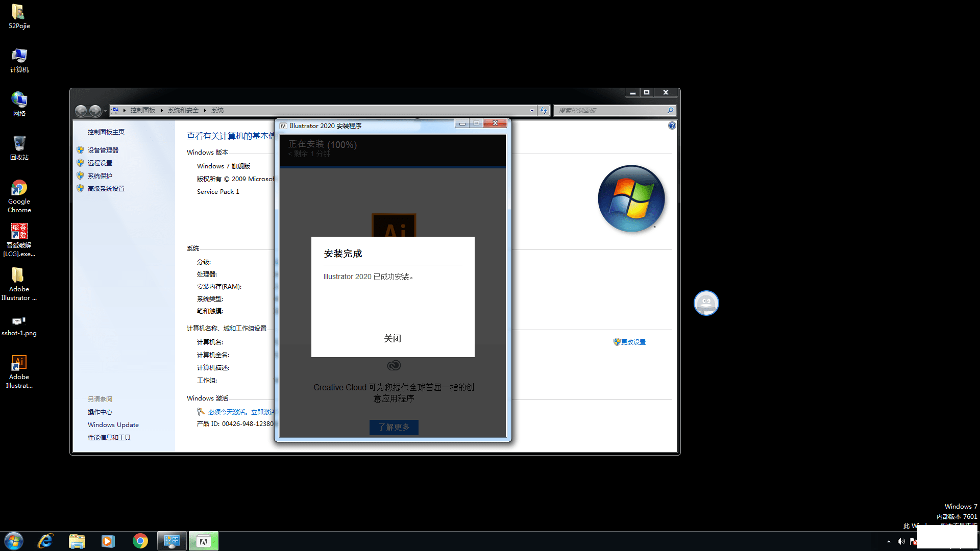Open the Adobe Illustrator folder icon

coord(19,284)
